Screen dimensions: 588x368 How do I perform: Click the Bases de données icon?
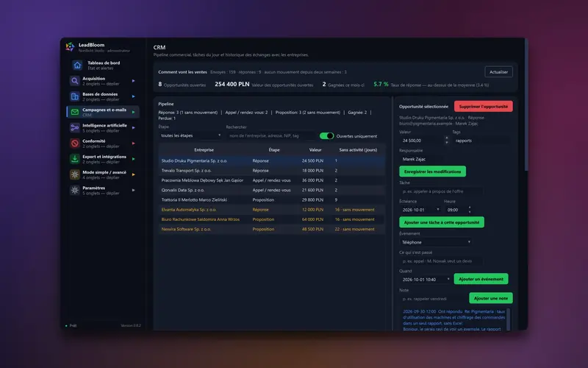tap(75, 96)
